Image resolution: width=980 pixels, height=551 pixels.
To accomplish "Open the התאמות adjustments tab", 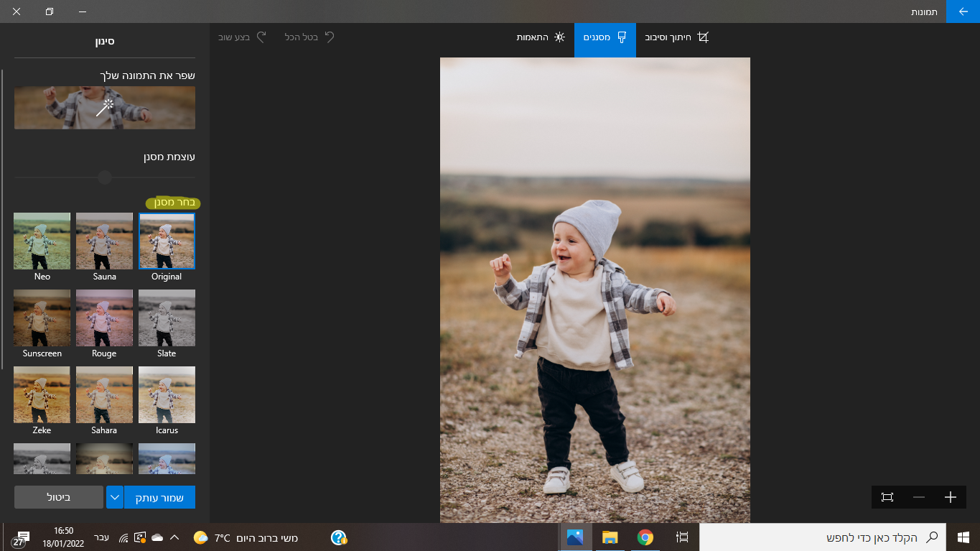I will [541, 37].
